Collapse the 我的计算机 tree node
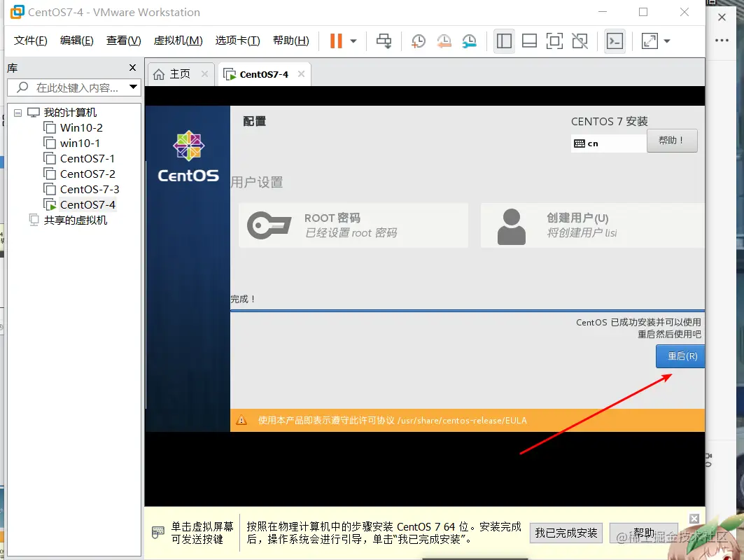This screenshot has width=744, height=560. 17,113
